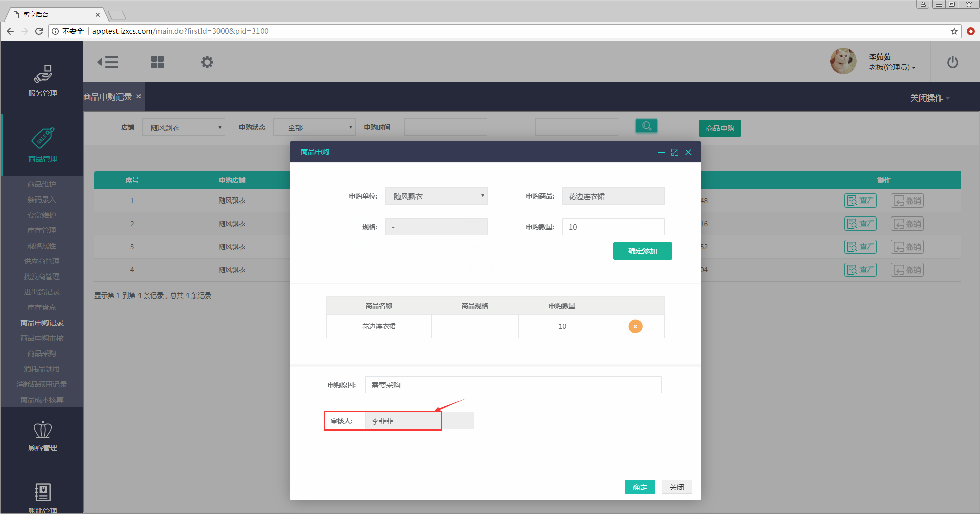This screenshot has height=514, width=980.
Task: Select 商品申购审核 in sidebar menu
Action: point(42,338)
